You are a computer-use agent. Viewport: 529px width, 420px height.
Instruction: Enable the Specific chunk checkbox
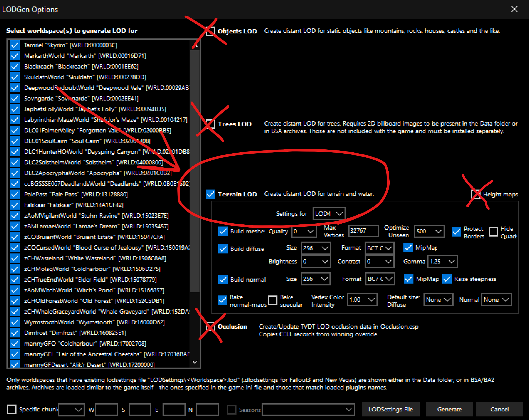(x=12, y=409)
